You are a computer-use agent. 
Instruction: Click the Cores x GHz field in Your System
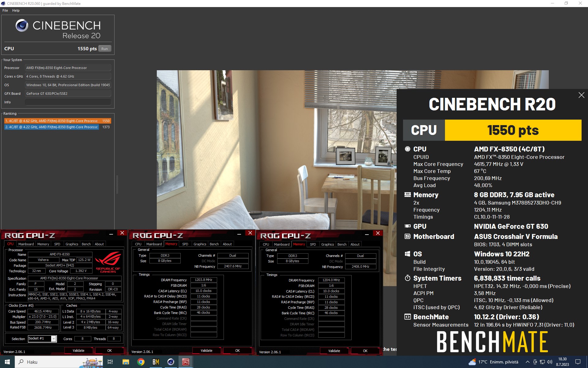(68, 76)
